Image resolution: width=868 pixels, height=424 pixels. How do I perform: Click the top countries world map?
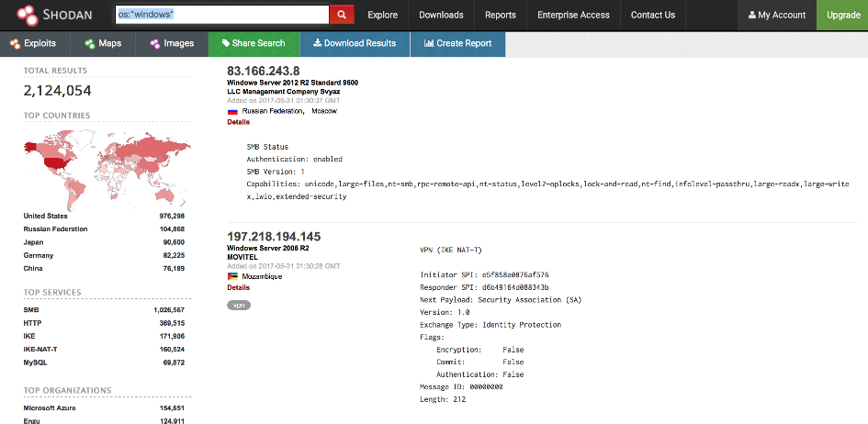tap(104, 165)
